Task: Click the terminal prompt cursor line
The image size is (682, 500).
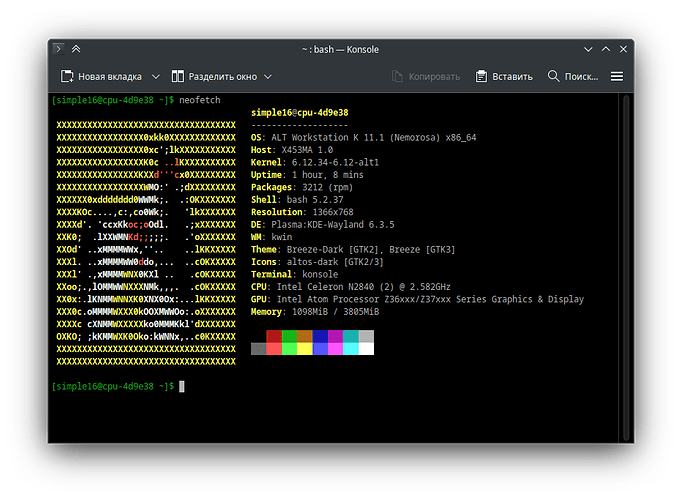Action: point(181,386)
